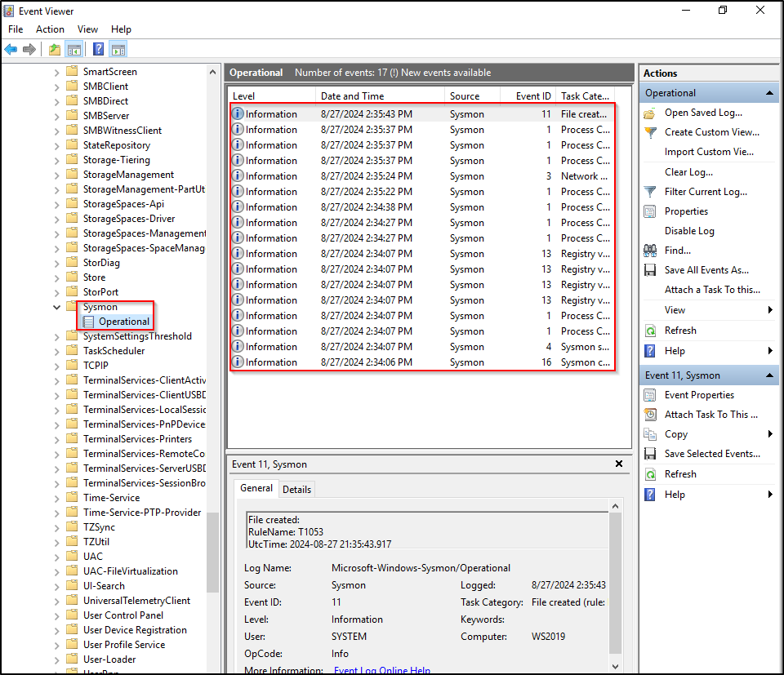Sort events by the Source column
The image size is (784, 675).
(x=473, y=96)
